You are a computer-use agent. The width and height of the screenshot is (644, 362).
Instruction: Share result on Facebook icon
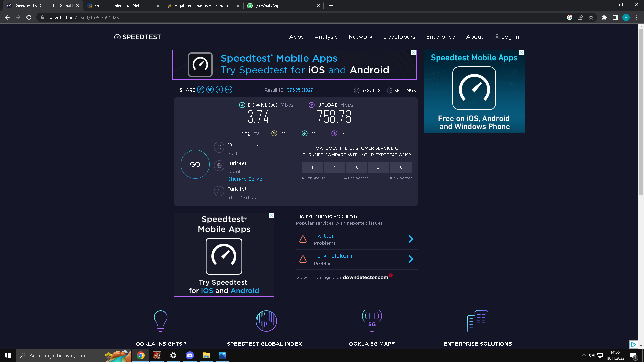point(219,90)
